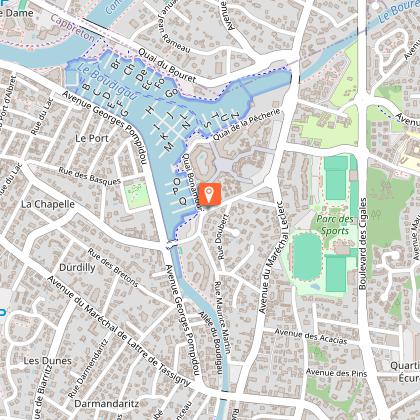Click the Quai du Bouret street label
This screenshot has height=420, width=420.
(167, 65)
